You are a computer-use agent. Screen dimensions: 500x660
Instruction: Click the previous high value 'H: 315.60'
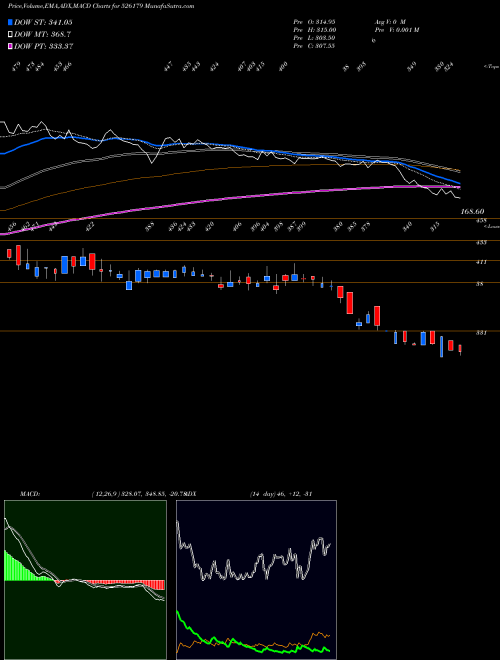[x=322, y=30]
